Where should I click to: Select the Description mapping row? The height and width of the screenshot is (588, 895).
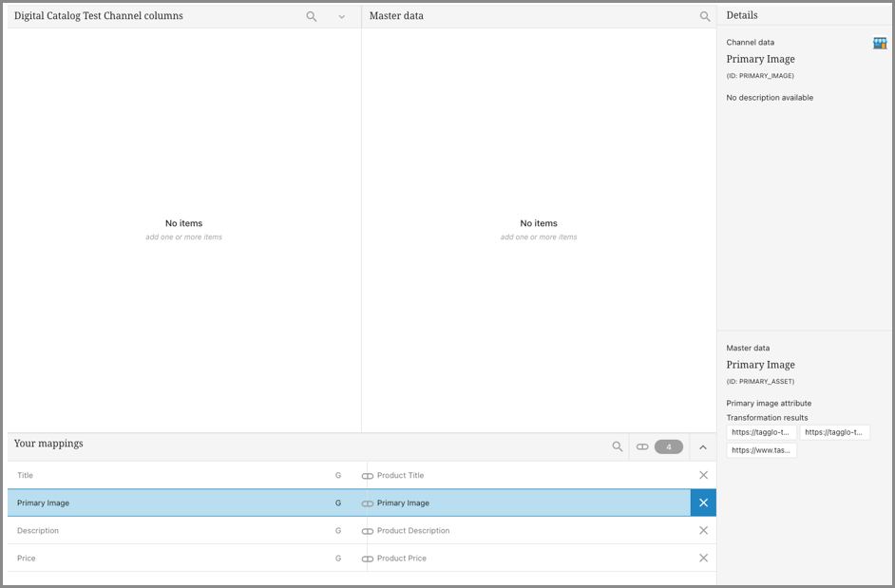click(x=171, y=530)
